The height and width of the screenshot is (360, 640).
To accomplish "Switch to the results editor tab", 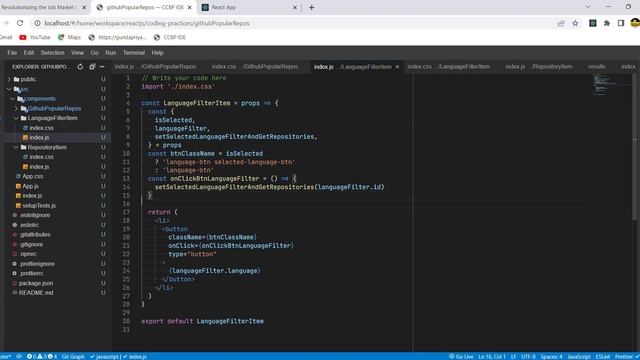I will 597,67.
